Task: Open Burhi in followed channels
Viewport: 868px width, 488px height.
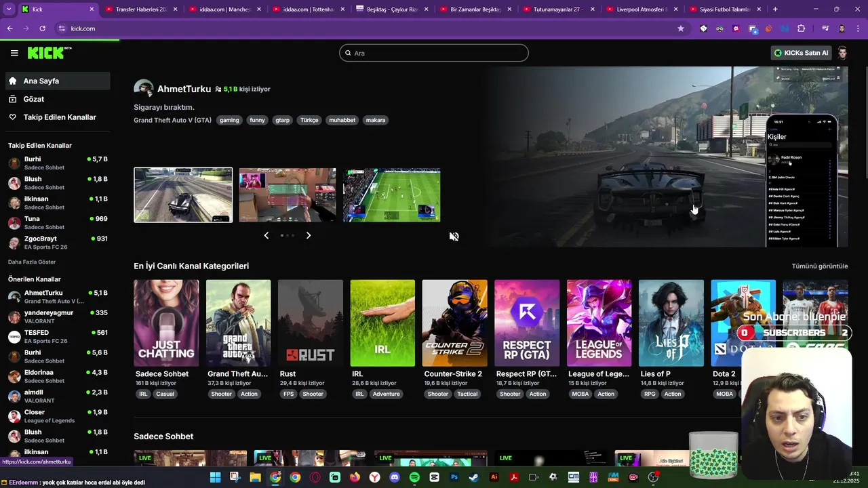Action: 58,163
